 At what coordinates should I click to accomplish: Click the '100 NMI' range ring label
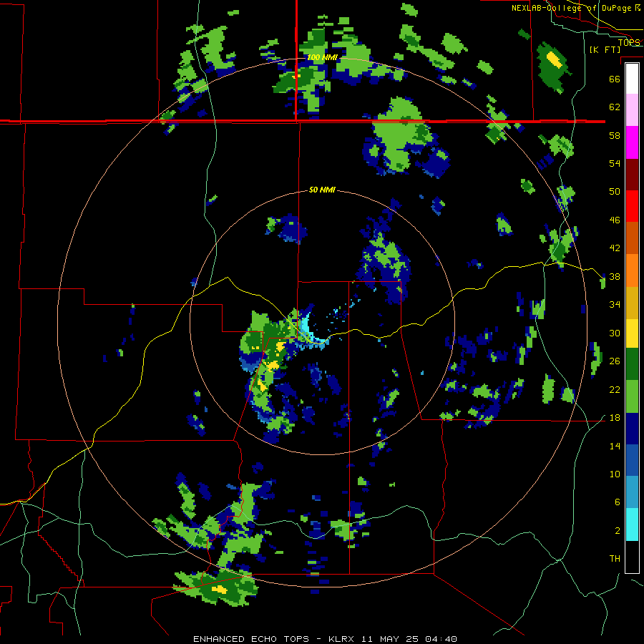[x=323, y=57]
